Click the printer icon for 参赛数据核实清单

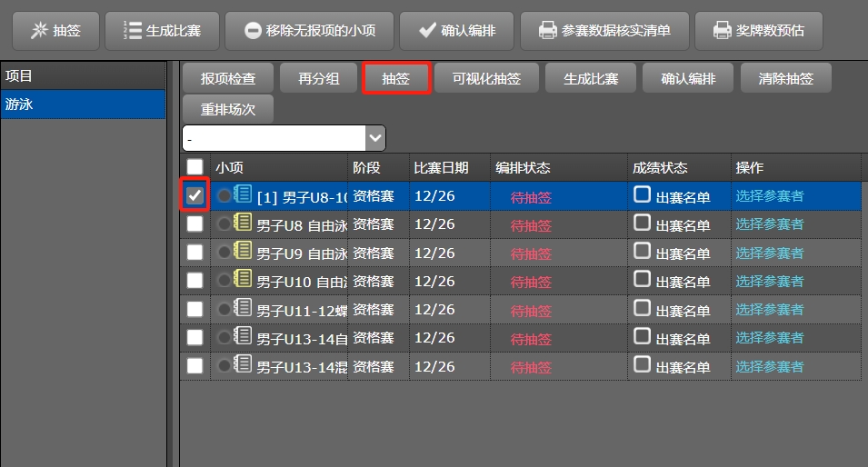click(x=547, y=31)
